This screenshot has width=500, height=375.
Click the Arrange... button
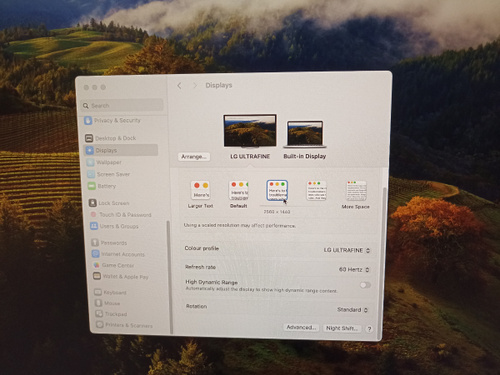click(194, 157)
